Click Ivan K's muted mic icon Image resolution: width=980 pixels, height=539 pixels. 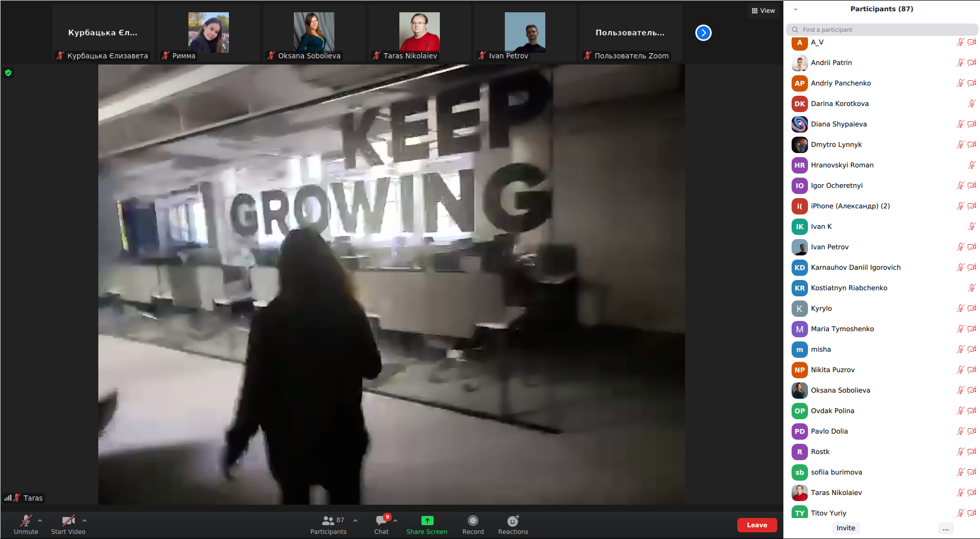971,226
